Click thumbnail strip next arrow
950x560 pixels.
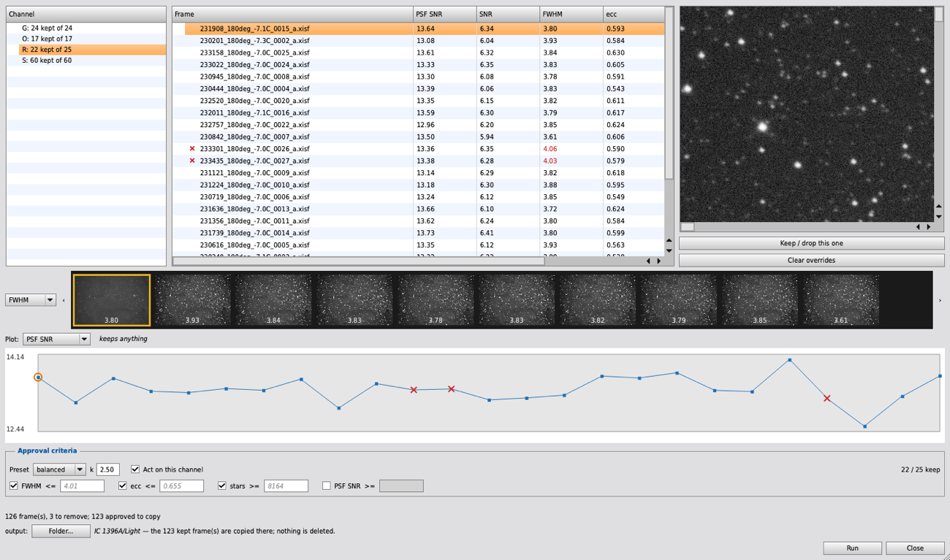click(x=940, y=300)
